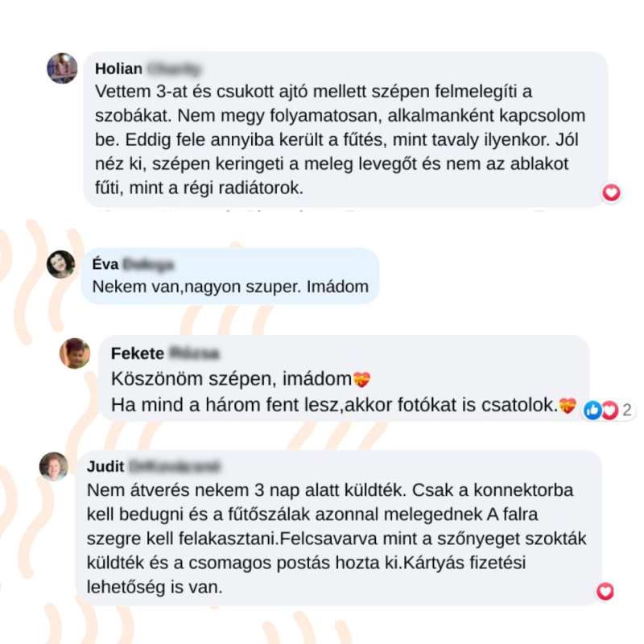Viewport: 644px width, 644px height.
Task: Click the red heart icon beside the like
Action: 610,410
